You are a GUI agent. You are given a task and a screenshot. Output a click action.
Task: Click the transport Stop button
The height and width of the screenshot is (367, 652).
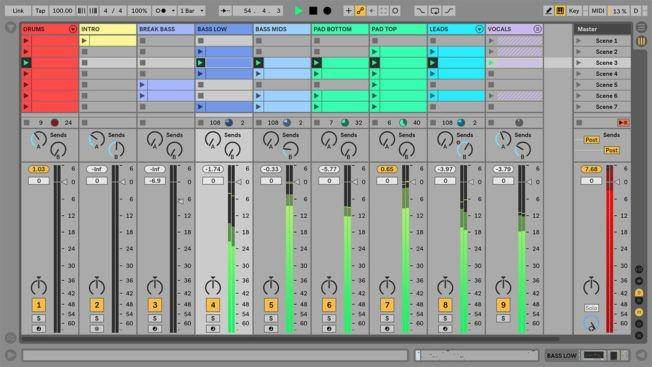[x=313, y=11]
